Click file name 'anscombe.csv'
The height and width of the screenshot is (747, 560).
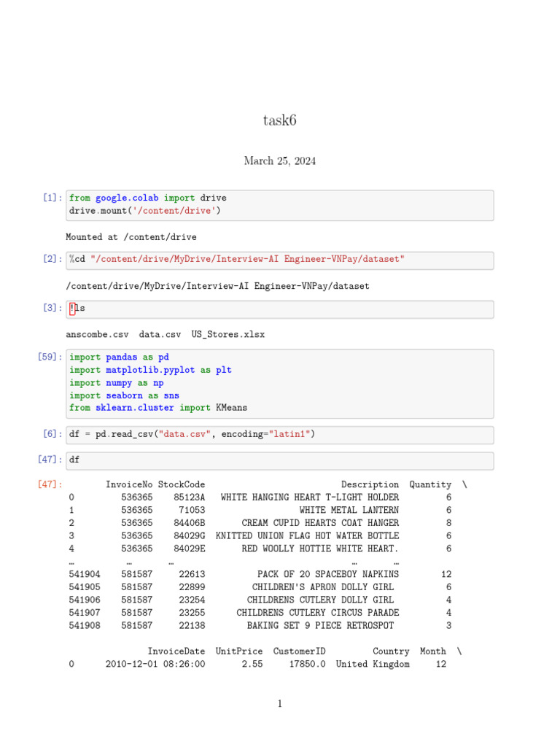point(97,334)
